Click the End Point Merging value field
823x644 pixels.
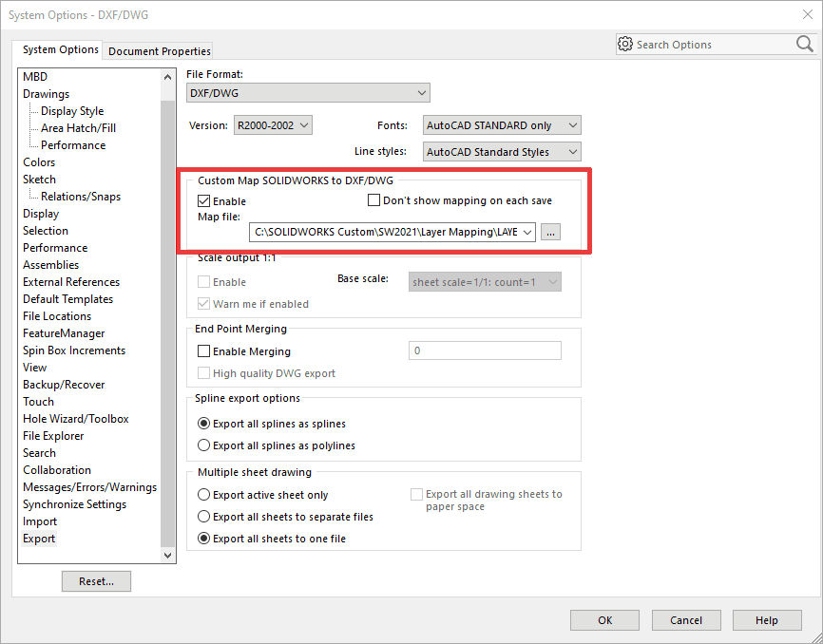coord(485,350)
